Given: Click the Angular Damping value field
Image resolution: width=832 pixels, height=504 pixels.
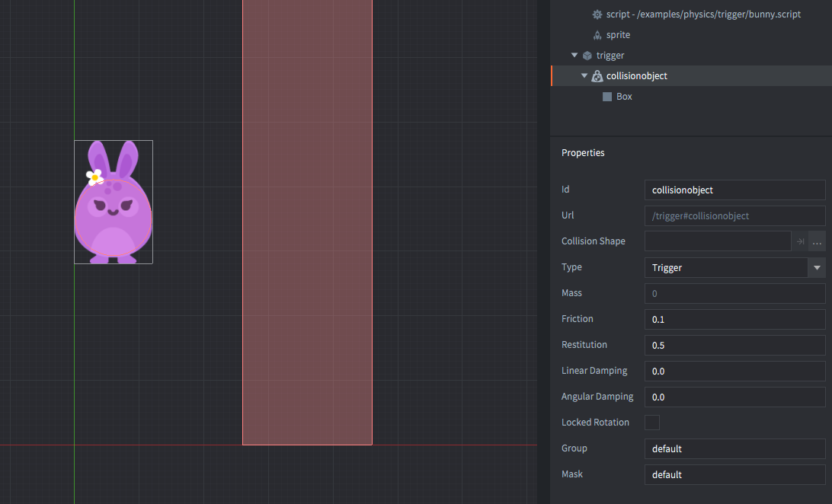Looking at the screenshot, I should click(x=735, y=397).
